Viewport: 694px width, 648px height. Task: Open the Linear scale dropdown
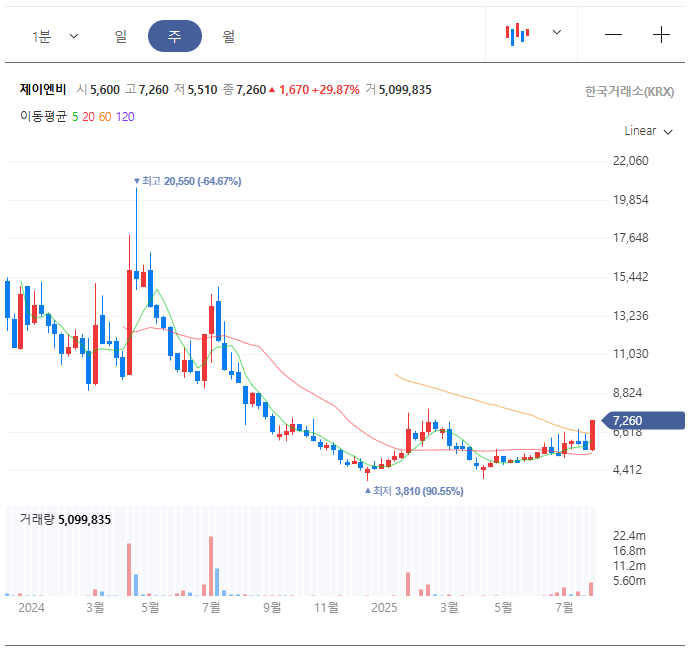[x=648, y=131]
